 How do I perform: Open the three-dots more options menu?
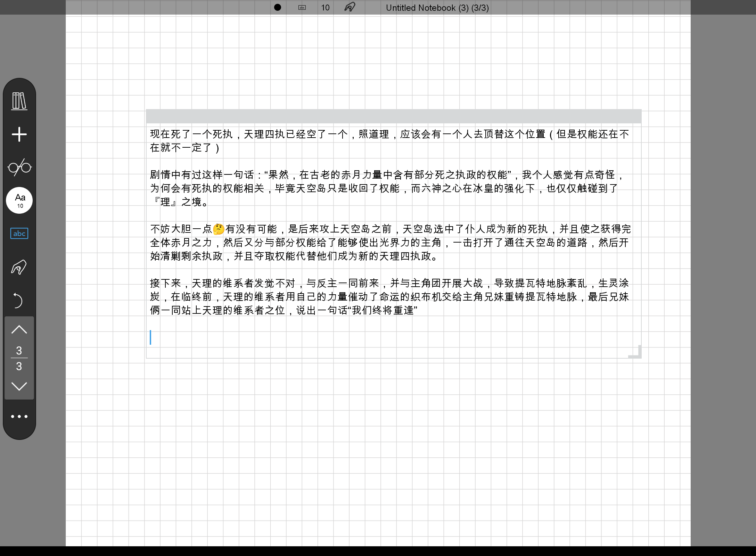(x=19, y=416)
